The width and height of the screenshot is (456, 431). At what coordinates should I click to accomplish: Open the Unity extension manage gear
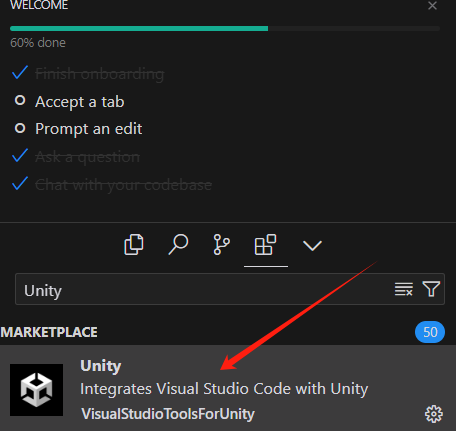click(434, 414)
